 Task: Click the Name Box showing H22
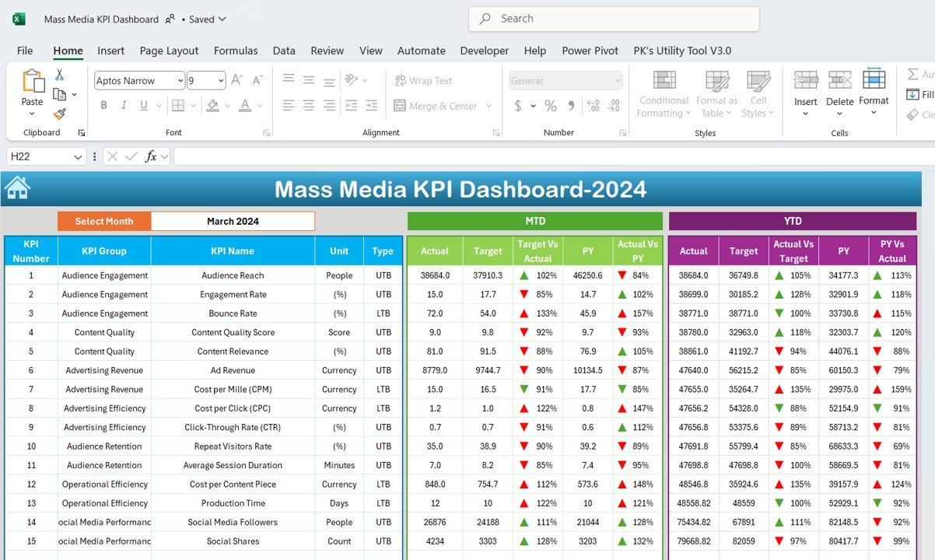(46, 156)
